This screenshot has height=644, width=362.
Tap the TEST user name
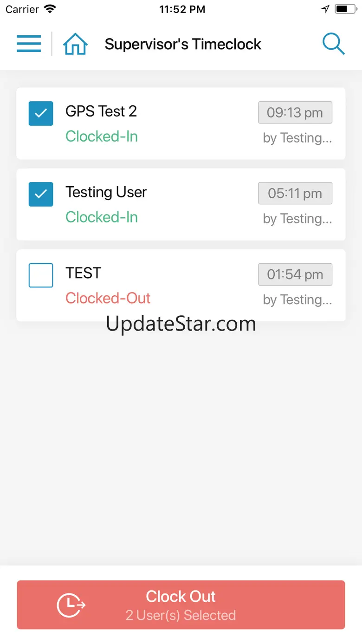[84, 273]
